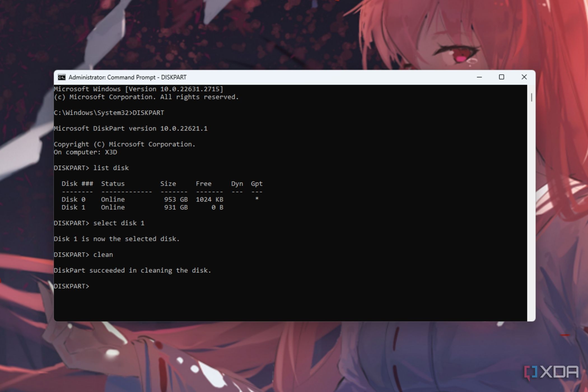The width and height of the screenshot is (588, 392).
Task: Click 'Copyright (C) Microsoft Corporation.' line
Action: 125,144
